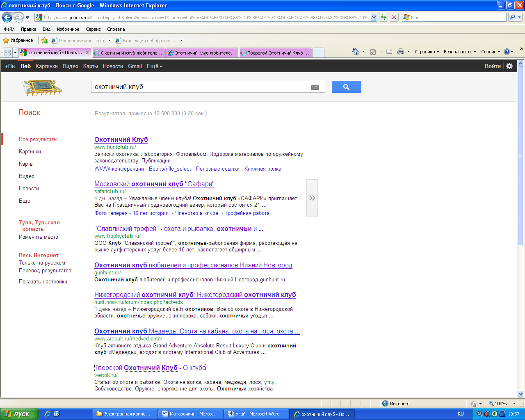Click the browser Back arrow button
The height and width of the screenshot is (420, 525).
pyautogui.click(x=7, y=17)
